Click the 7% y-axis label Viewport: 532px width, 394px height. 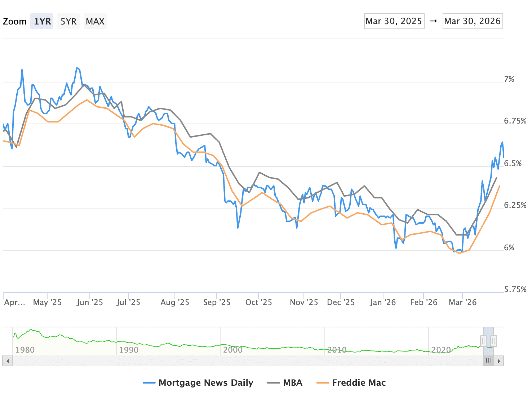point(509,79)
